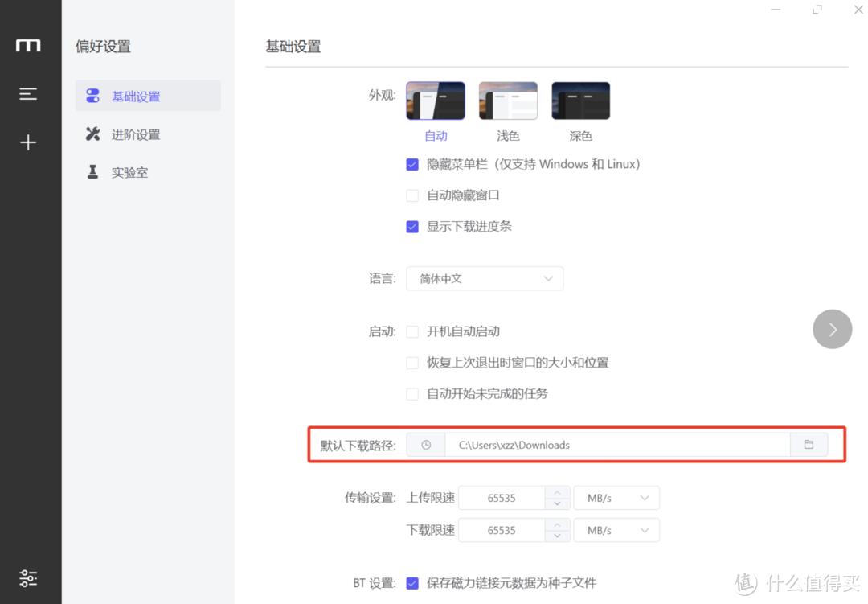Uncheck 隐藏菜单栏 checkbox
Screen dimensions: 868x604
(x=412, y=165)
